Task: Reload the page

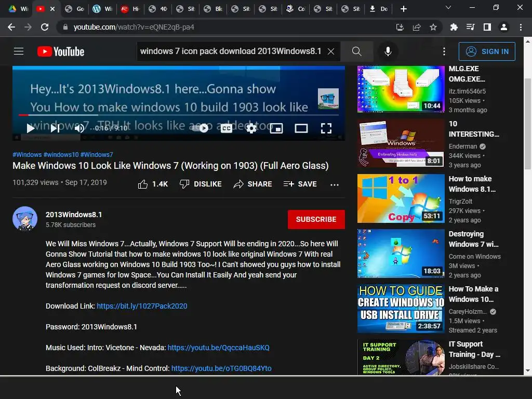Action: (x=45, y=27)
